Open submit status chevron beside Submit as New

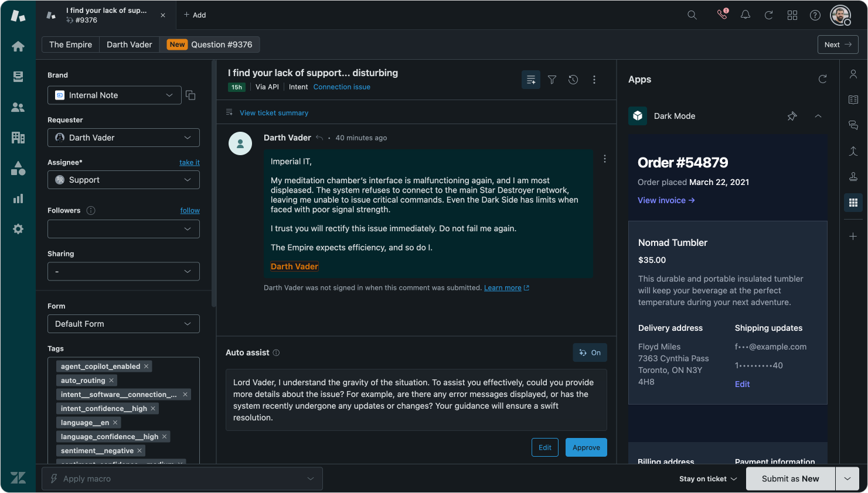[x=847, y=479]
